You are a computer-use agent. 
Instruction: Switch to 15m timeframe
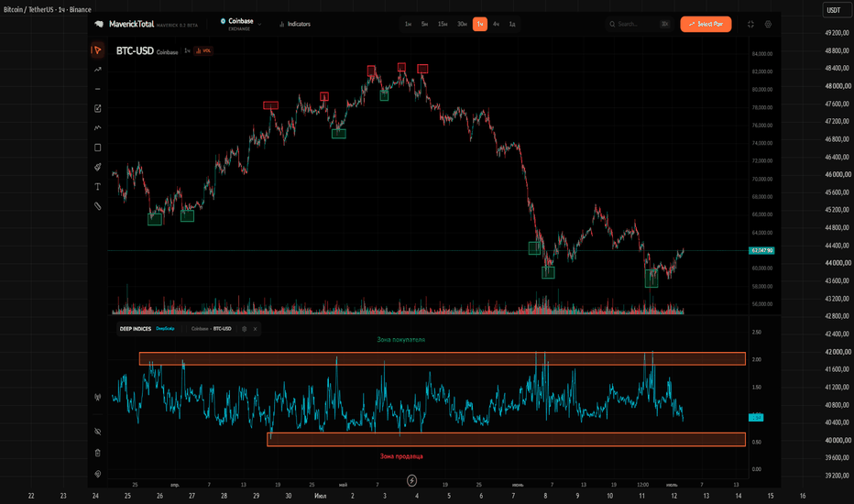(443, 24)
